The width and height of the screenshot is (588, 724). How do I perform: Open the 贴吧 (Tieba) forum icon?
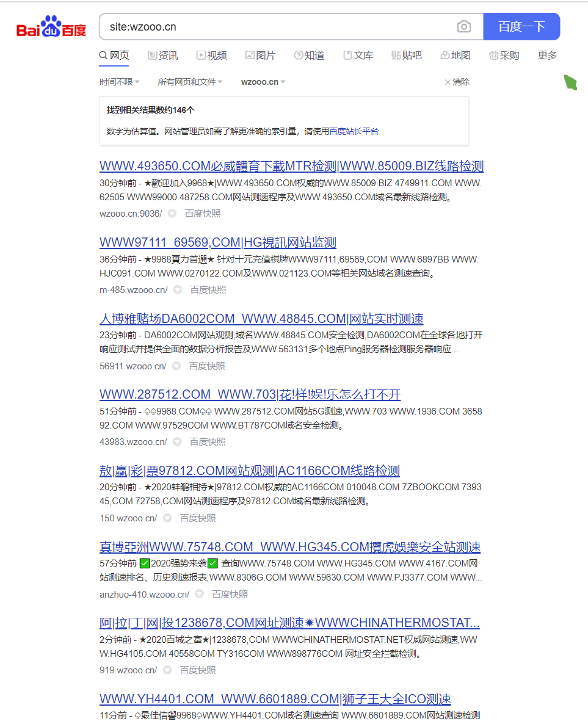tap(395, 55)
